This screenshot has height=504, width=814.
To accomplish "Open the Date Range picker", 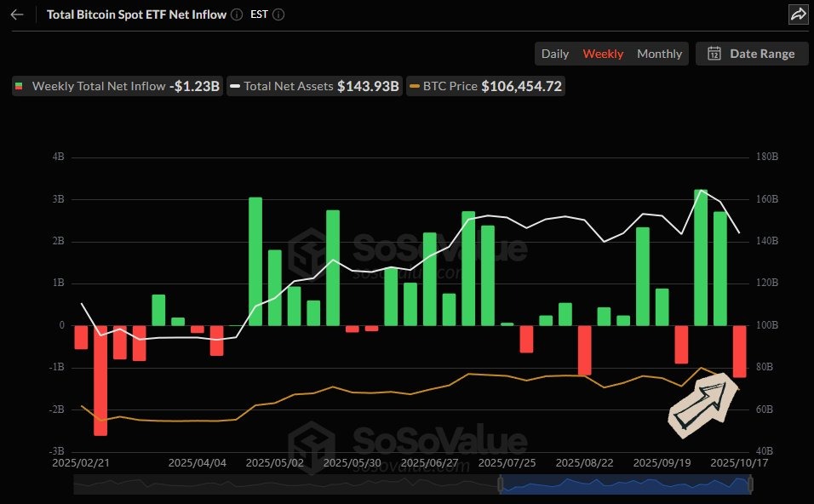I will (x=752, y=53).
